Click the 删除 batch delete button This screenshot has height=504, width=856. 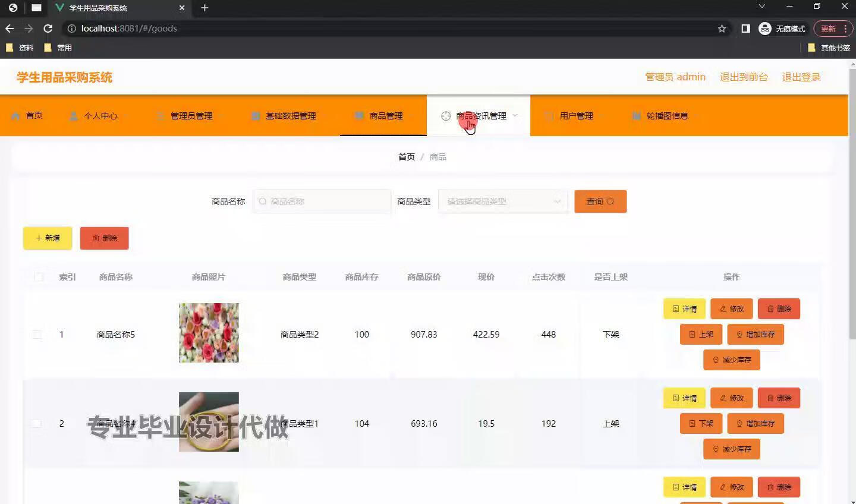point(105,238)
